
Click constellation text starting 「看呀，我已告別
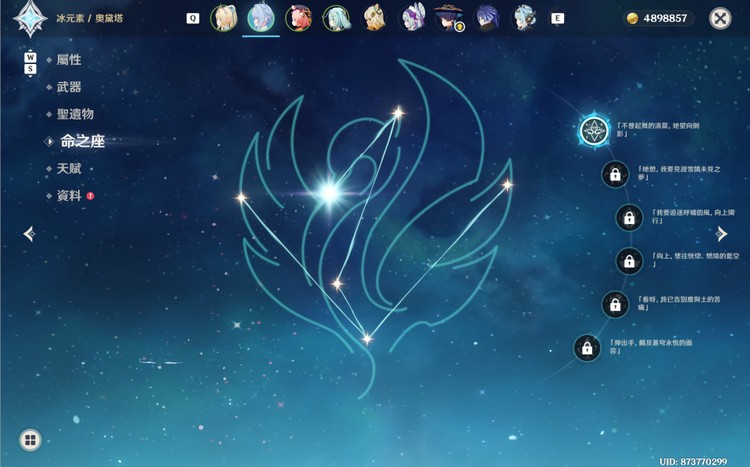[x=679, y=303]
